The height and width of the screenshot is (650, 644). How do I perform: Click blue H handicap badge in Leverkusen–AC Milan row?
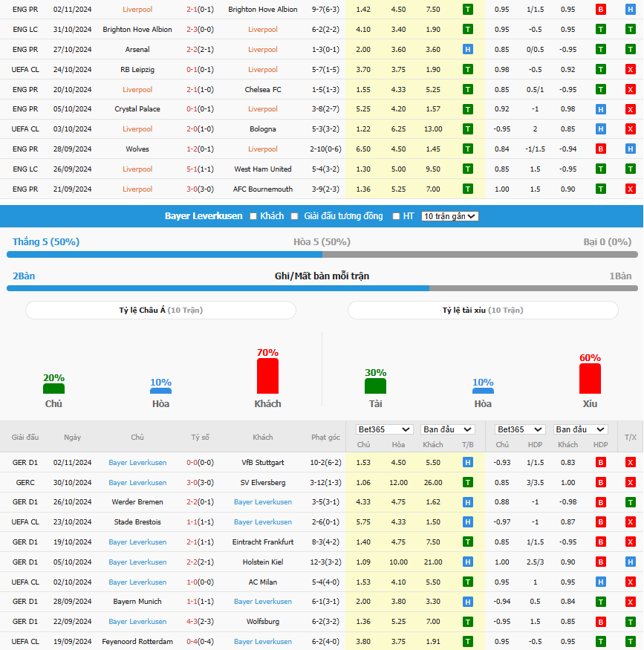[x=600, y=582]
